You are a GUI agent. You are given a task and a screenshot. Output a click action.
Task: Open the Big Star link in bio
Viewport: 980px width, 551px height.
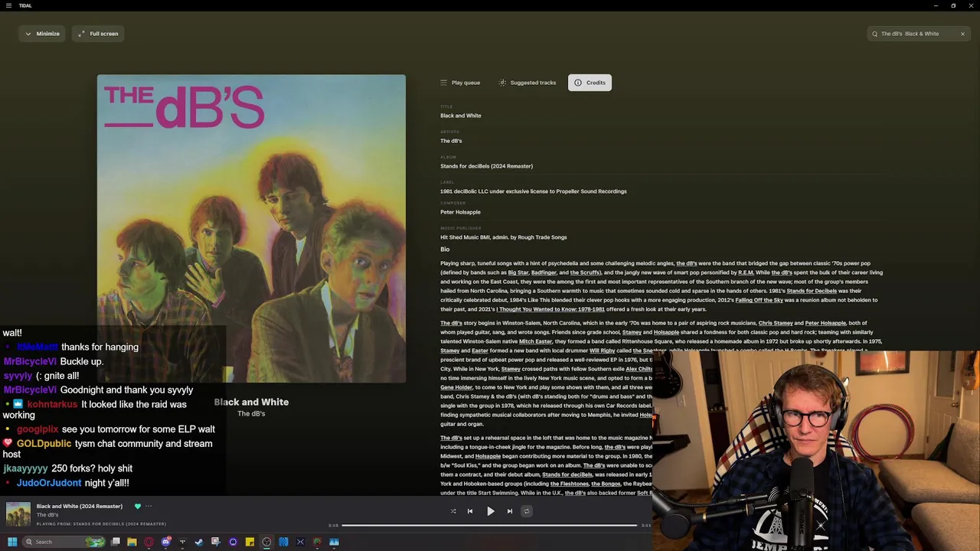point(518,272)
